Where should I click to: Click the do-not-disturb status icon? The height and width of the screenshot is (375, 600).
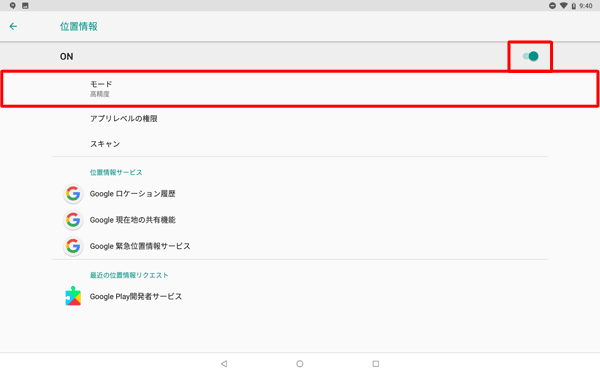tap(552, 5)
